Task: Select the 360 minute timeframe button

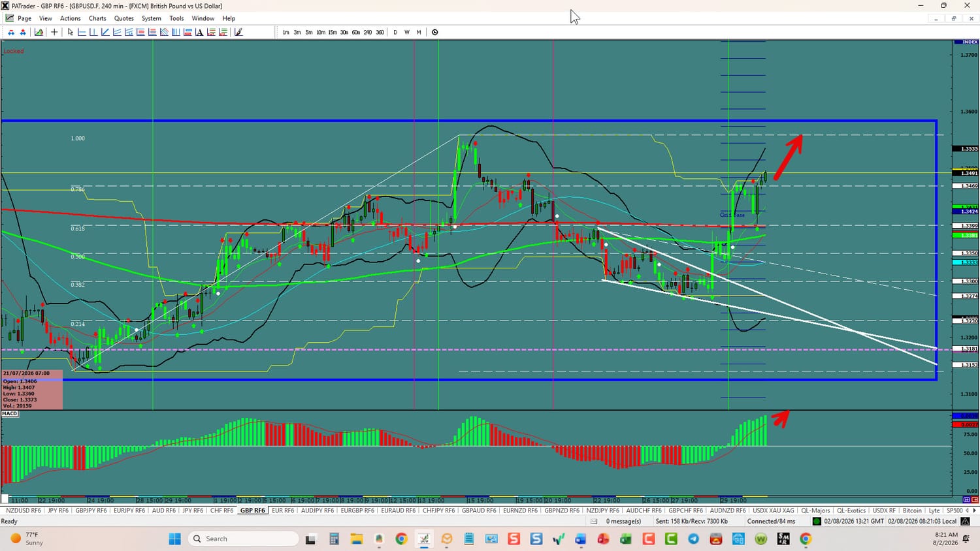Action: [380, 32]
